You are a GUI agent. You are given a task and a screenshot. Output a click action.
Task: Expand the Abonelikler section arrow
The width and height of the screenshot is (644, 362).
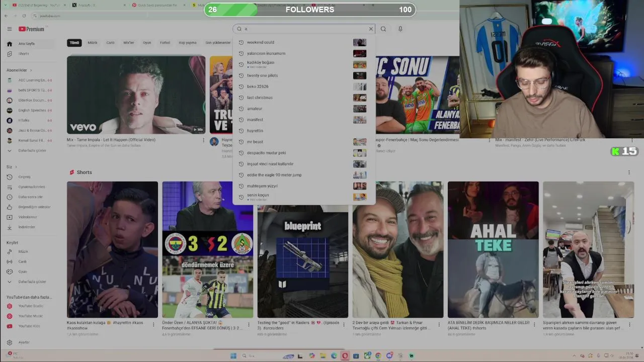(31, 70)
